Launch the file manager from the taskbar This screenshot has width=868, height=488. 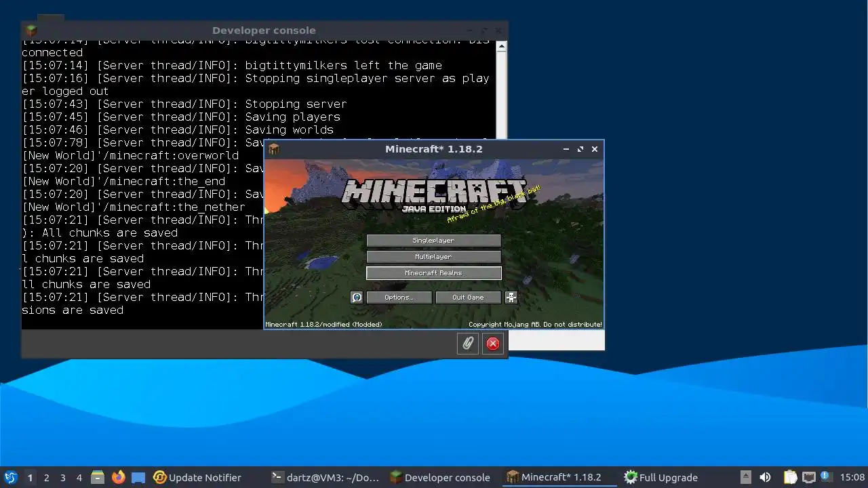coord(98,477)
